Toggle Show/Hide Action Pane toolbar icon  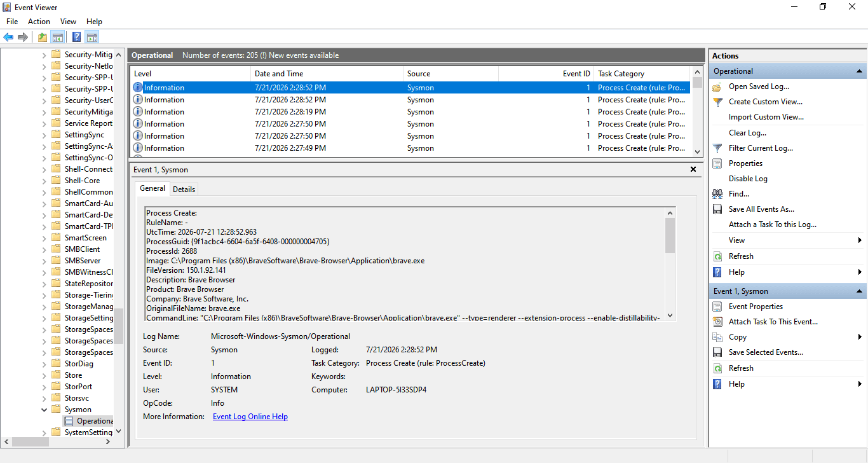(x=92, y=37)
